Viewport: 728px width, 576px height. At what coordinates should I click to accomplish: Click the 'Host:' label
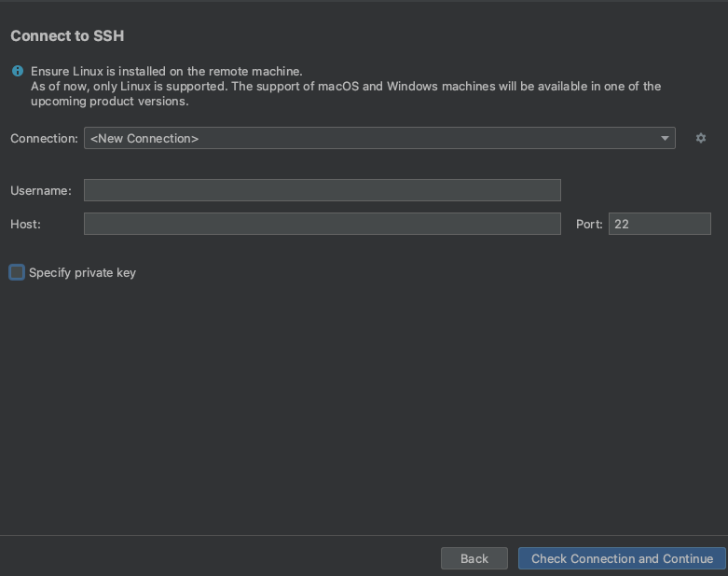pos(25,225)
